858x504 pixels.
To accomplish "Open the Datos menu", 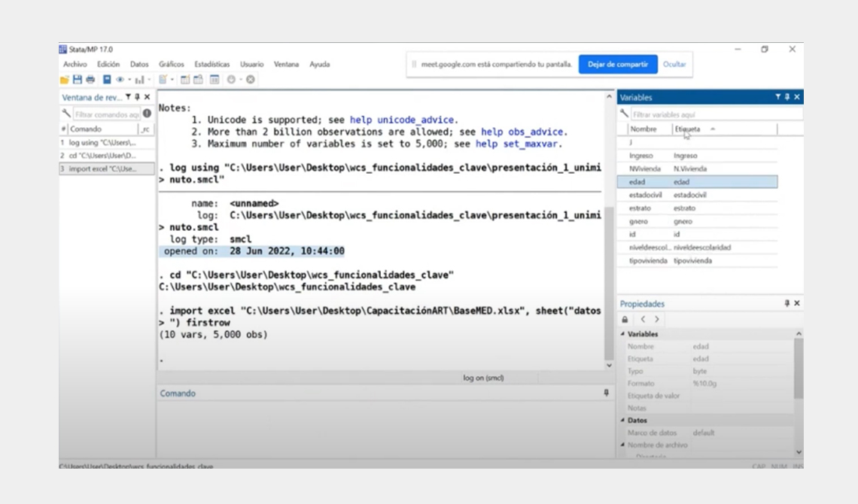I will pyautogui.click(x=139, y=65).
